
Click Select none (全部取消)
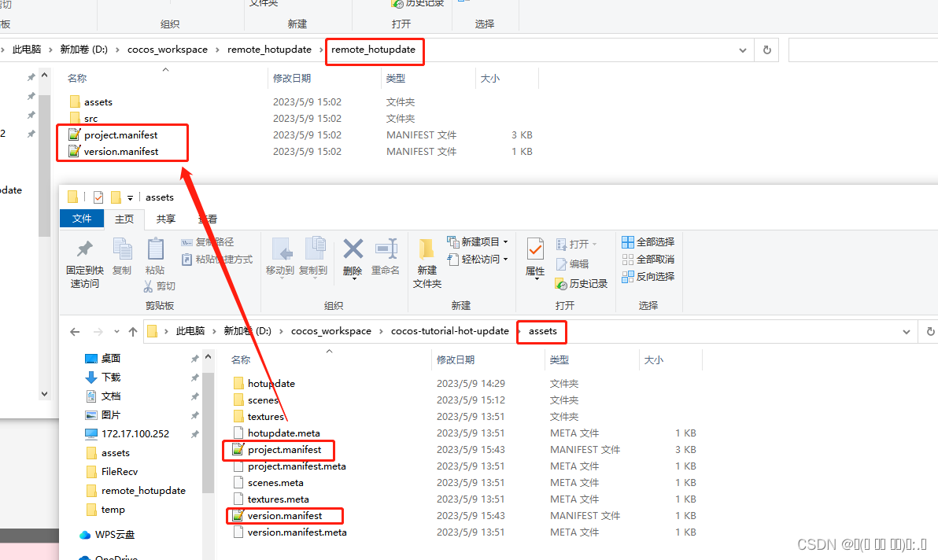tap(648, 260)
